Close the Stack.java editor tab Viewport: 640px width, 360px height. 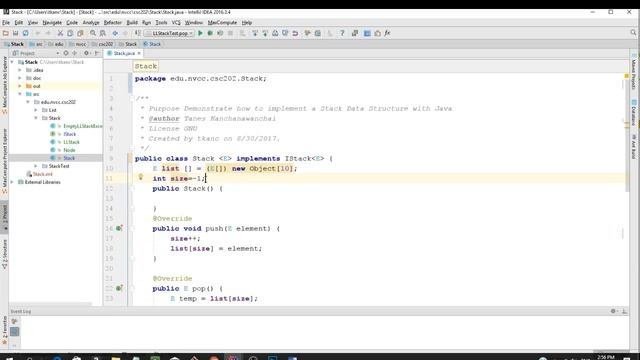click(x=139, y=53)
